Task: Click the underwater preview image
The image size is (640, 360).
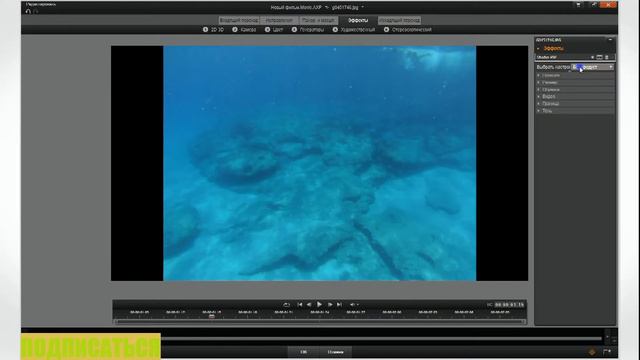Action: pos(320,163)
